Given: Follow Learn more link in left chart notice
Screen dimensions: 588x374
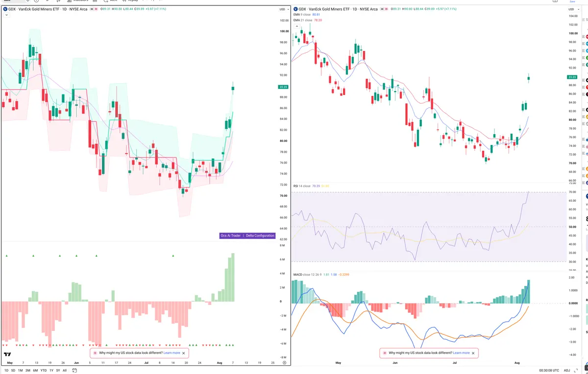Looking at the screenshot, I should (172, 352).
